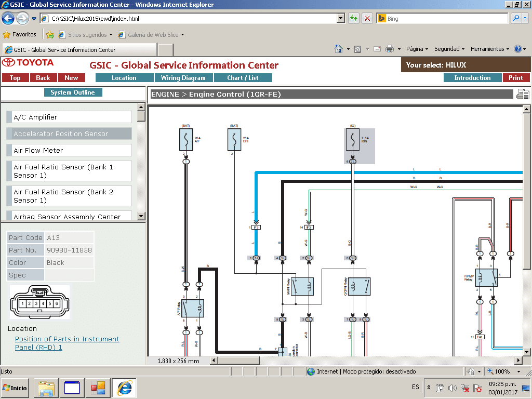Expand the print options dropdown arrow
The height and width of the screenshot is (399, 532).
coord(399,49)
